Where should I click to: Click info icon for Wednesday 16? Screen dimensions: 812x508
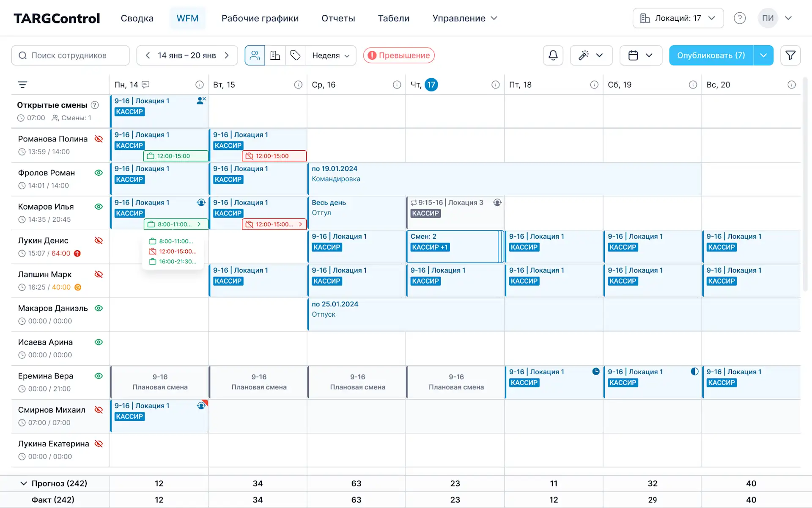click(397, 85)
